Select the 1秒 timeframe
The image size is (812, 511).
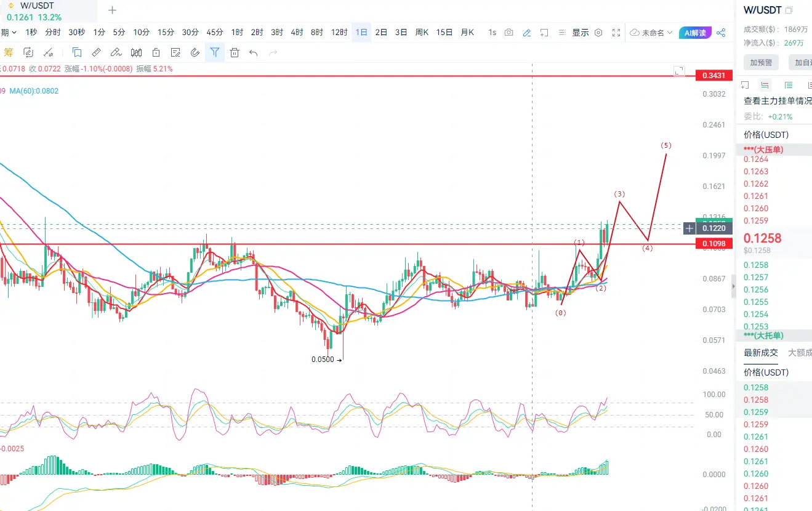[x=31, y=33]
